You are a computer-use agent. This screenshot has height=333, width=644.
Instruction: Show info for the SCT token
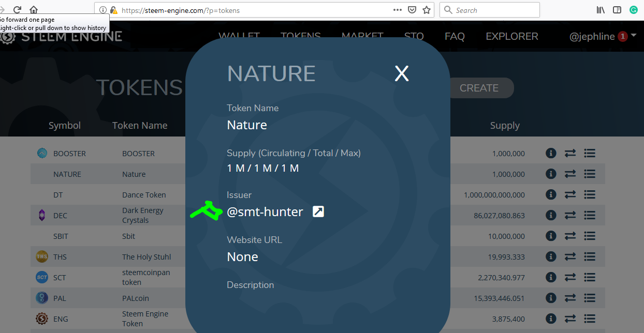point(551,277)
